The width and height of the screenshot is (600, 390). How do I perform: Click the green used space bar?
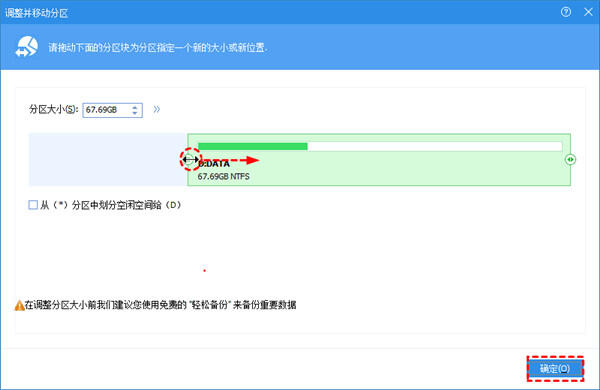click(x=253, y=146)
